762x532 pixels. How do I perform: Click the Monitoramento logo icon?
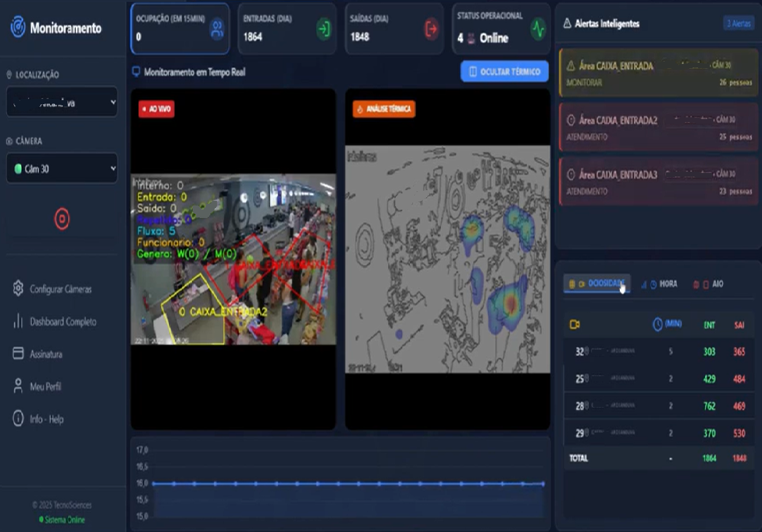18,27
